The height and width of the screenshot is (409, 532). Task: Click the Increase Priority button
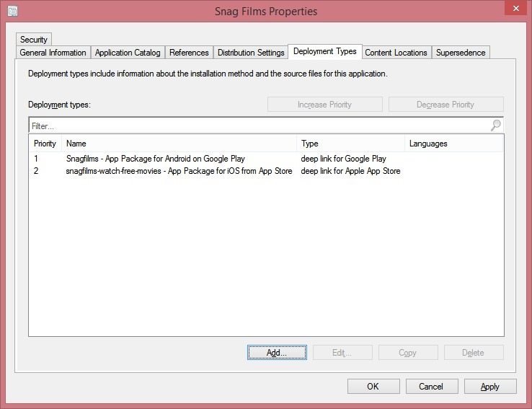(324, 105)
